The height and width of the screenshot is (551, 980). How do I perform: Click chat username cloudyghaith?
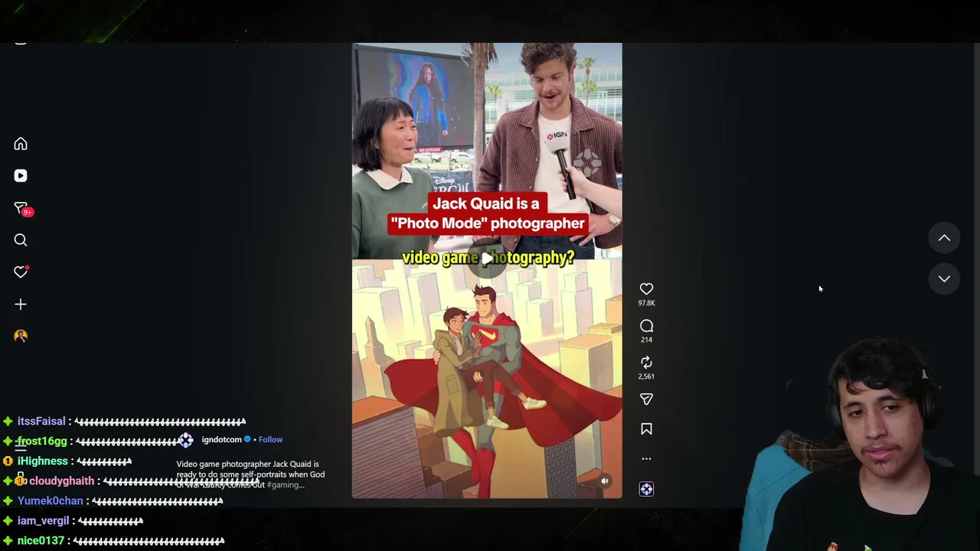[x=61, y=481]
